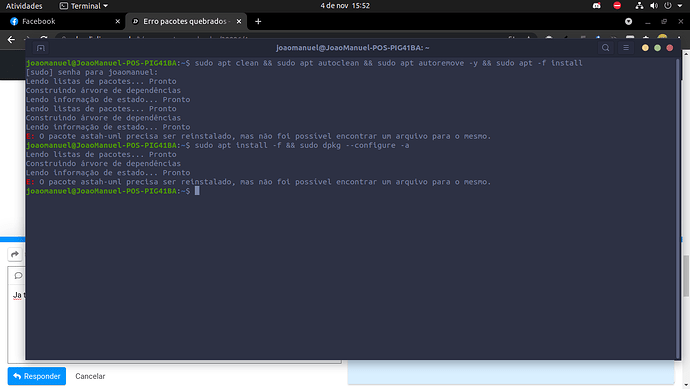The image size is (690, 389).
Task: Minimize the browser window
Action: click(x=647, y=21)
